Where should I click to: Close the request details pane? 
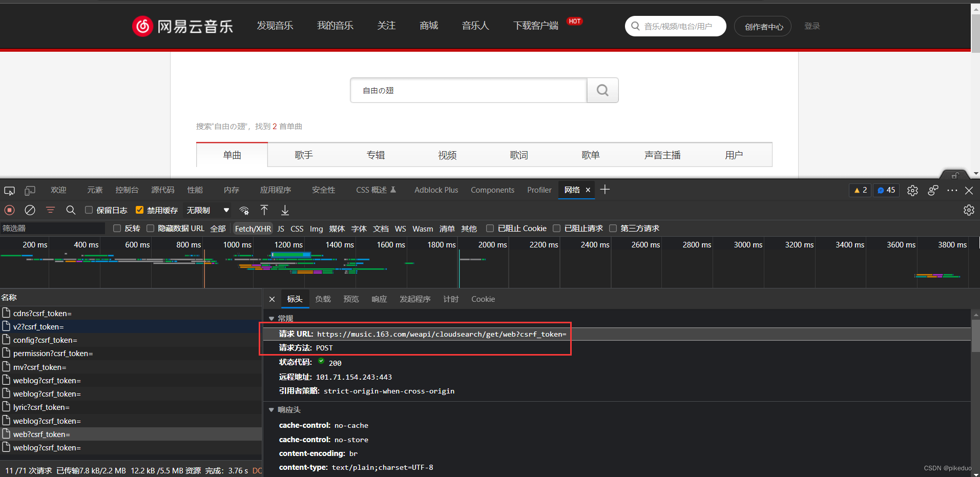pyautogui.click(x=272, y=299)
